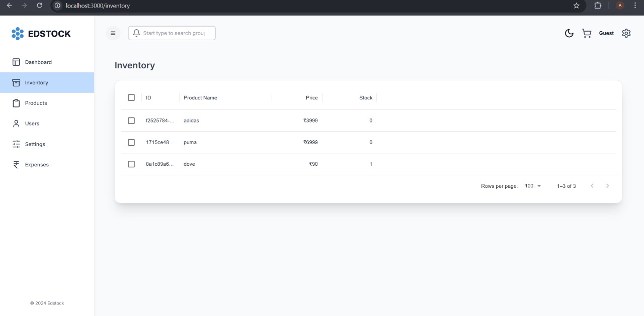Image resolution: width=644 pixels, height=316 pixels.
Task: Select all rows using the header checkbox
Action: click(x=131, y=97)
